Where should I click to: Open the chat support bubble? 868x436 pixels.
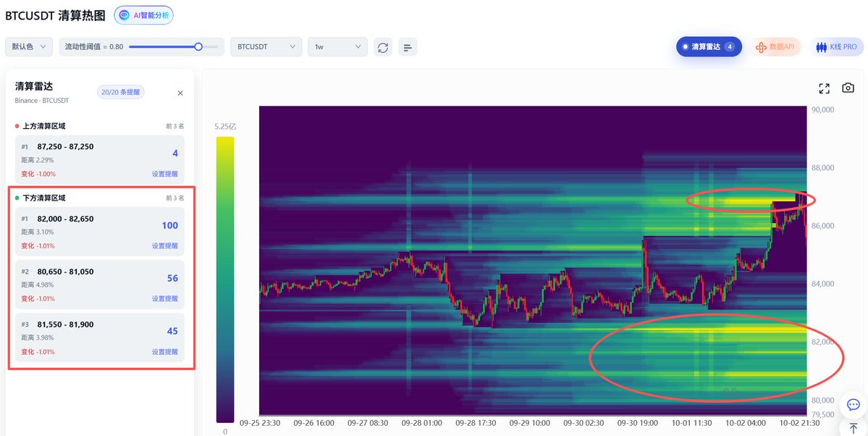coord(853,405)
